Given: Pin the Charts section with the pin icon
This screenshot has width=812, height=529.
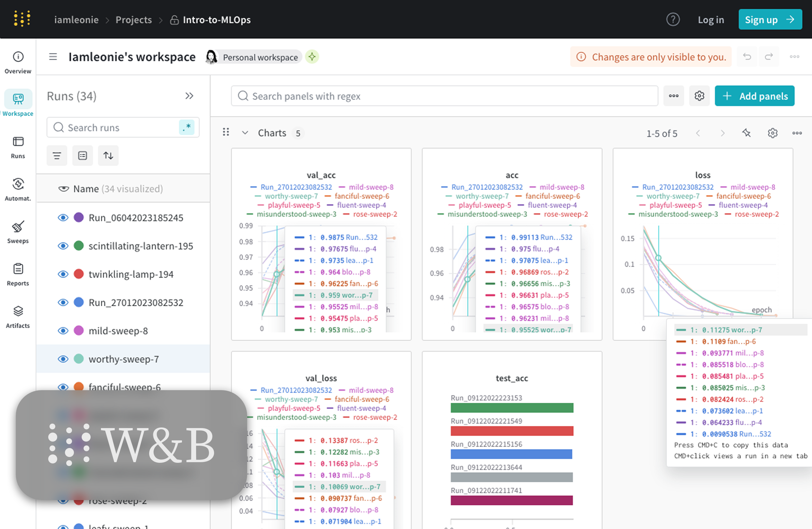Looking at the screenshot, I should pyautogui.click(x=746, y=133).
